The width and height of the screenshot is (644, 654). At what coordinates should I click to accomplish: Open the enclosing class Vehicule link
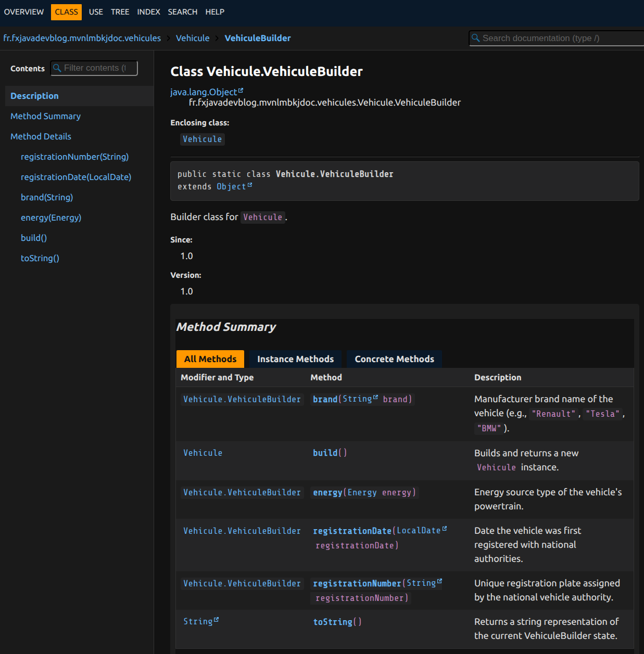coord(203,139)
